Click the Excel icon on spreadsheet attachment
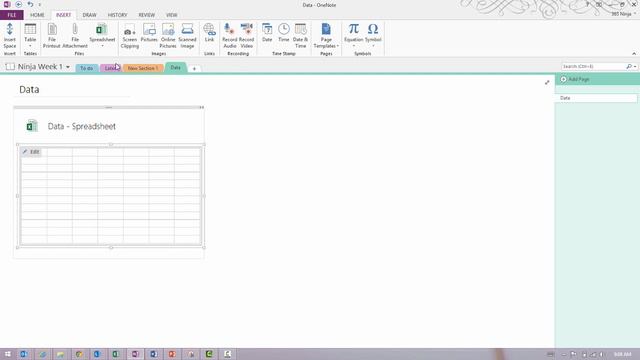The image size is (640, 360). point(31,126)
